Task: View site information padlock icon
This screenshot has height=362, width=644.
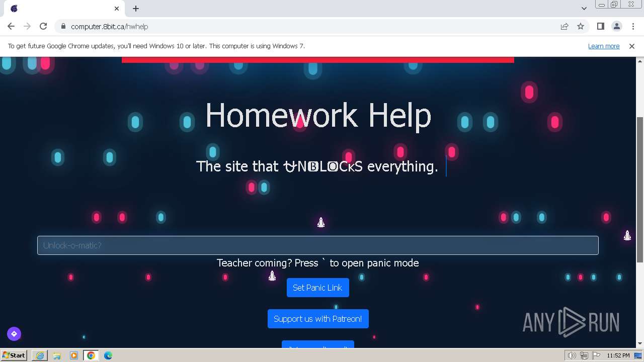Action: coord(63,26)
